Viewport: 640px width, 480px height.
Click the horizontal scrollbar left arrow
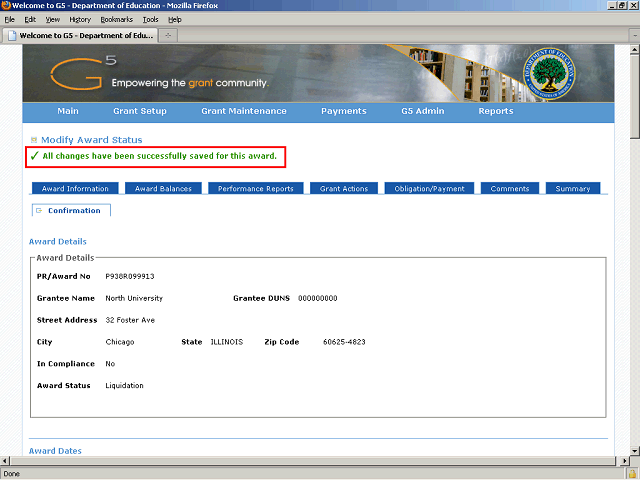tap(5, 461)
